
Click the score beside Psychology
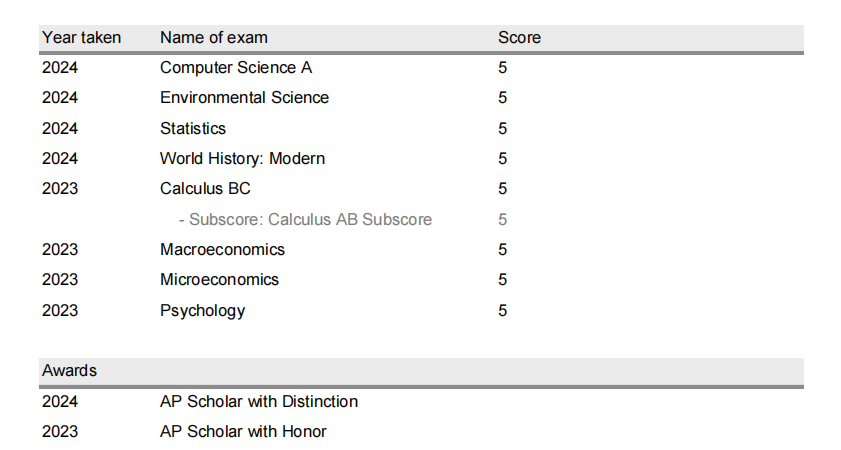pos(503,310)
